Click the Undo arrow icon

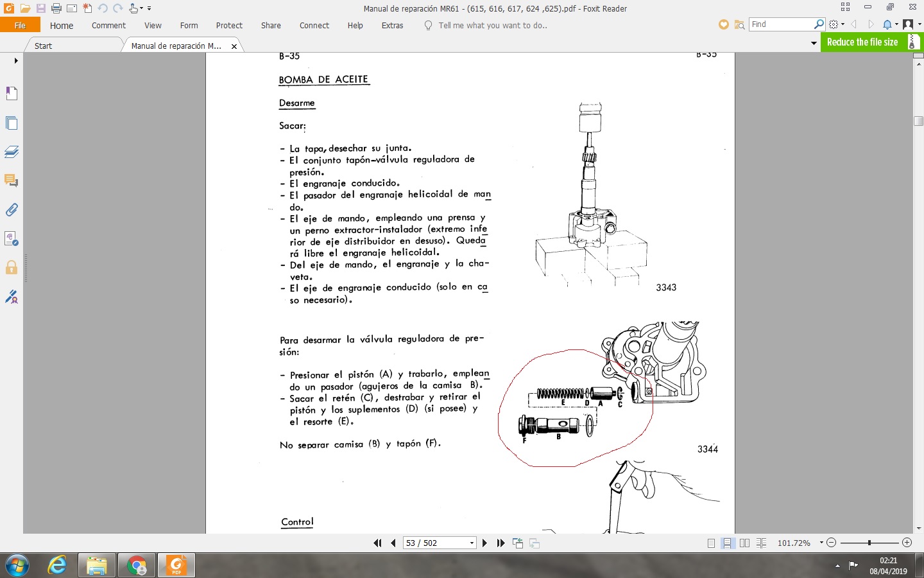click(x=103, y=8)
